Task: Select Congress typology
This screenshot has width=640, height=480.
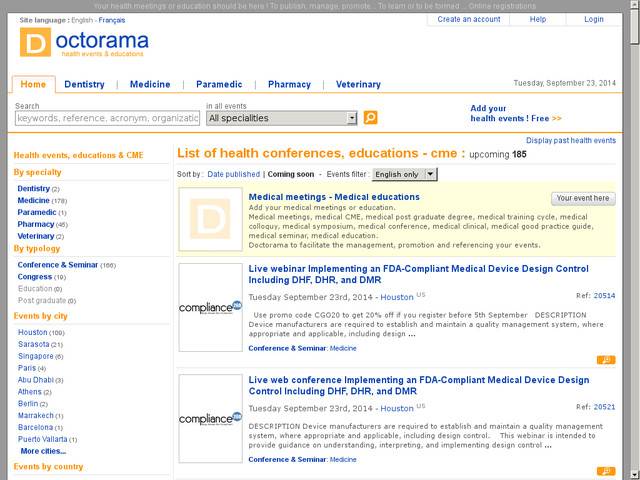Action: click(x=35, y=277)
